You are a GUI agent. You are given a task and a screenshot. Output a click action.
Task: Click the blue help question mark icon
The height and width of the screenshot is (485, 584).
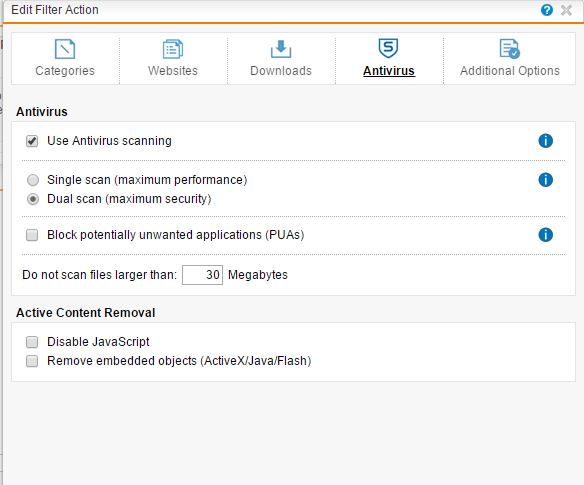(x=547, y=10)
